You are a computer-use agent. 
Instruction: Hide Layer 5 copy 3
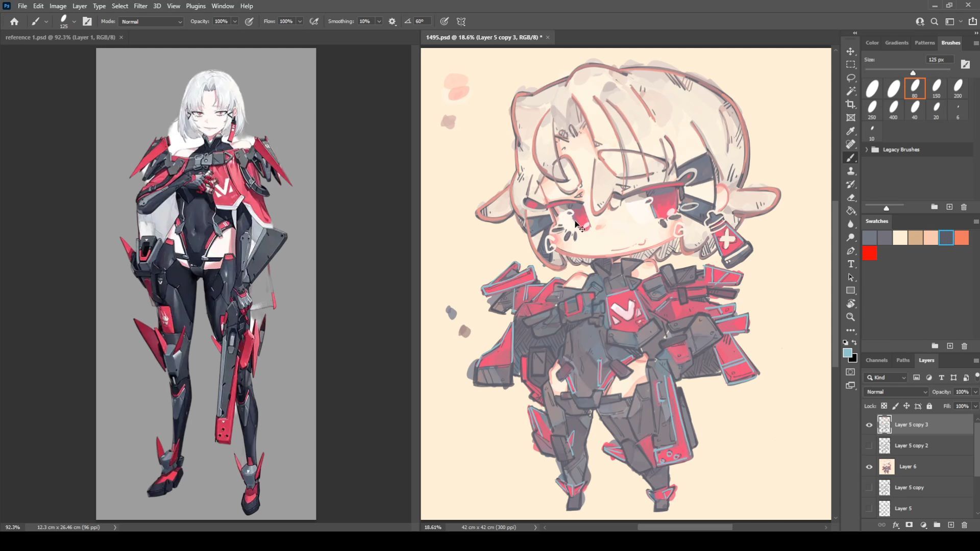(x=869, y=424)
